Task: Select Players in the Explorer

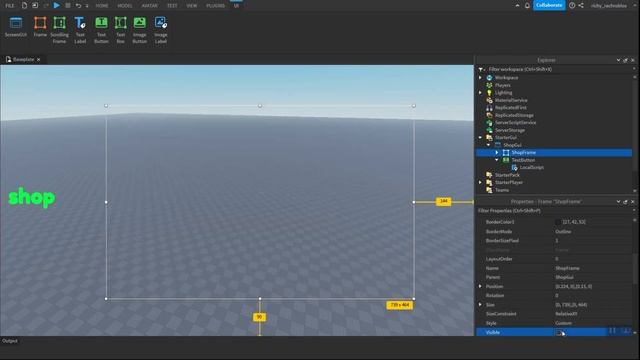Action: pos(502,85)
